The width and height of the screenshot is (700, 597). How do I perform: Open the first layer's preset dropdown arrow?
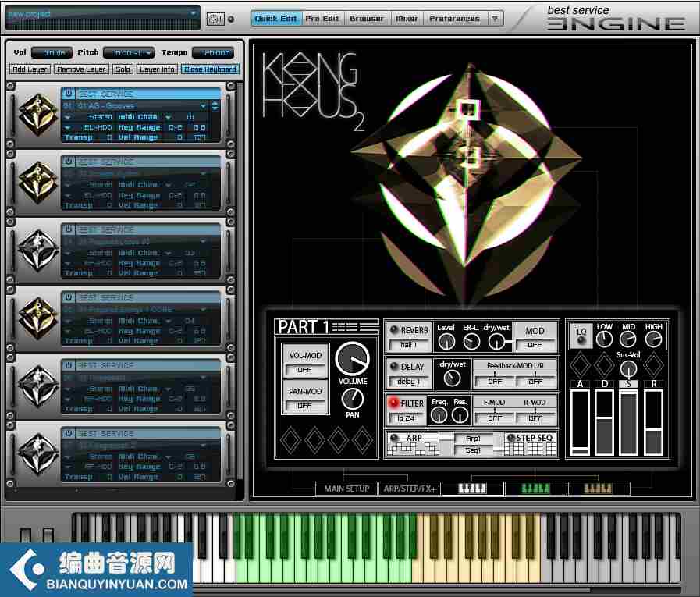tap(203, 106)
